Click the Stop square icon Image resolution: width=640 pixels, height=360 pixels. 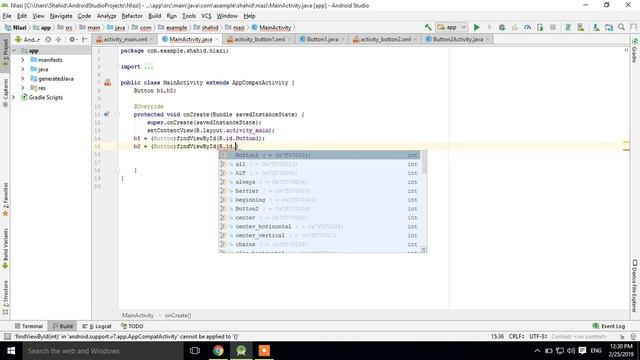[553, 27]
